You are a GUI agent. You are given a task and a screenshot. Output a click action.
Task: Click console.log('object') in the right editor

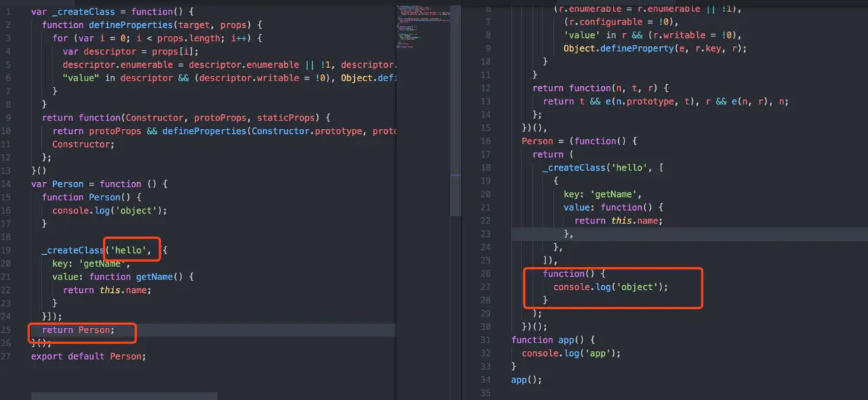click(610, 287)
